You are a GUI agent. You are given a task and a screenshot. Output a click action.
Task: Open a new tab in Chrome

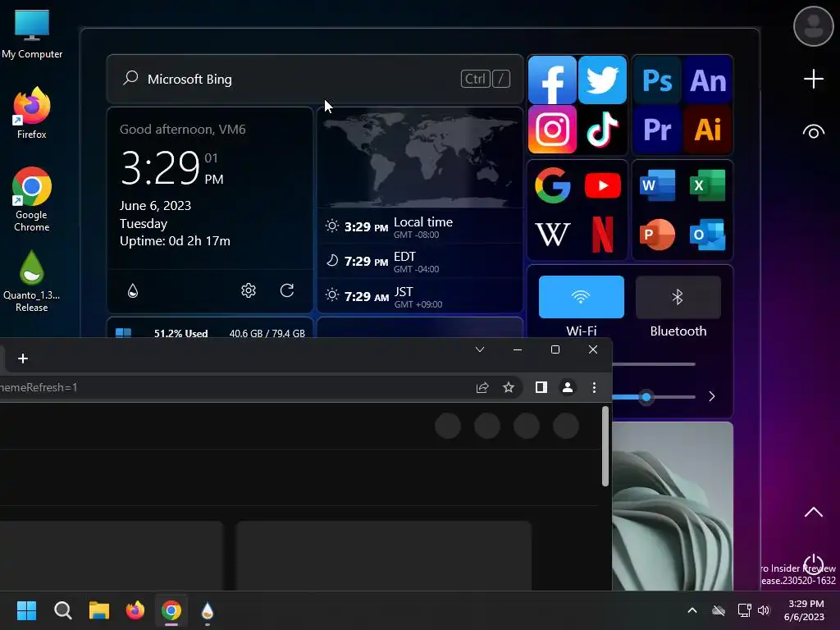coord(22,358)
